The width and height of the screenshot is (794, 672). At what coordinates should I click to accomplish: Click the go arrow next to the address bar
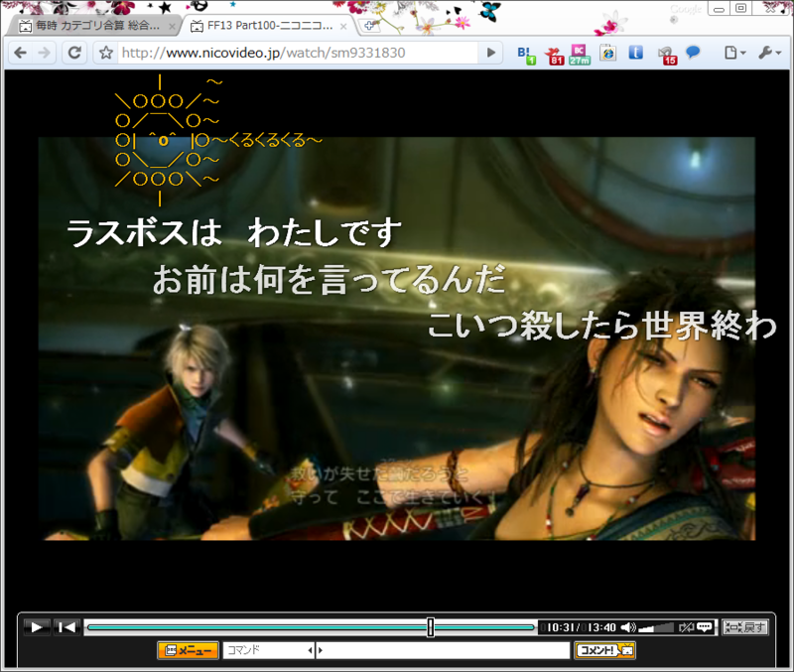[490, 53]
